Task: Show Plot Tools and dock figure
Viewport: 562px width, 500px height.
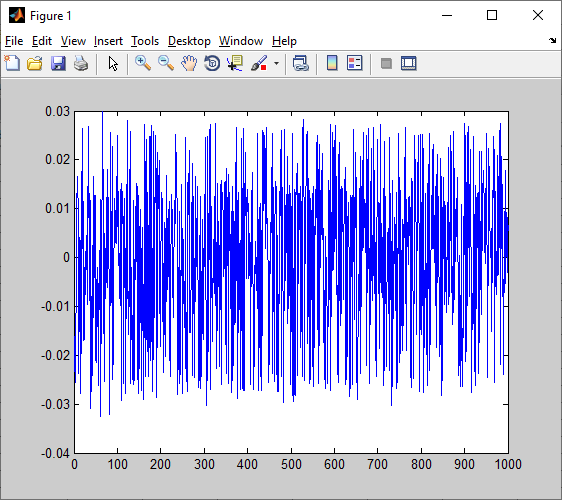Action: [409, 63]
